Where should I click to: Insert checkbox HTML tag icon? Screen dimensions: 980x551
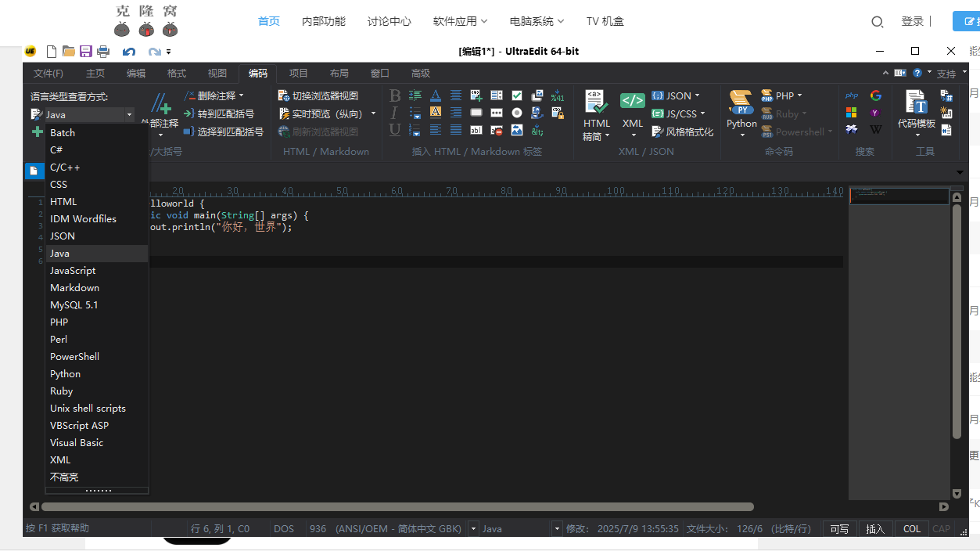coord(517,95)
